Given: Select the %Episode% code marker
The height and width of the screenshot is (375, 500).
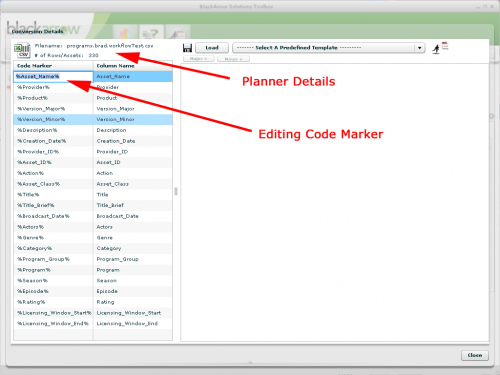Looking at the screenshot, I should 53,291.
